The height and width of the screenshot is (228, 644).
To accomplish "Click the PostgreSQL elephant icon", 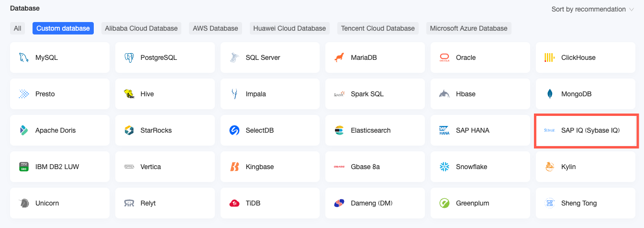I will pyautogui.click(x=129, y=57).
